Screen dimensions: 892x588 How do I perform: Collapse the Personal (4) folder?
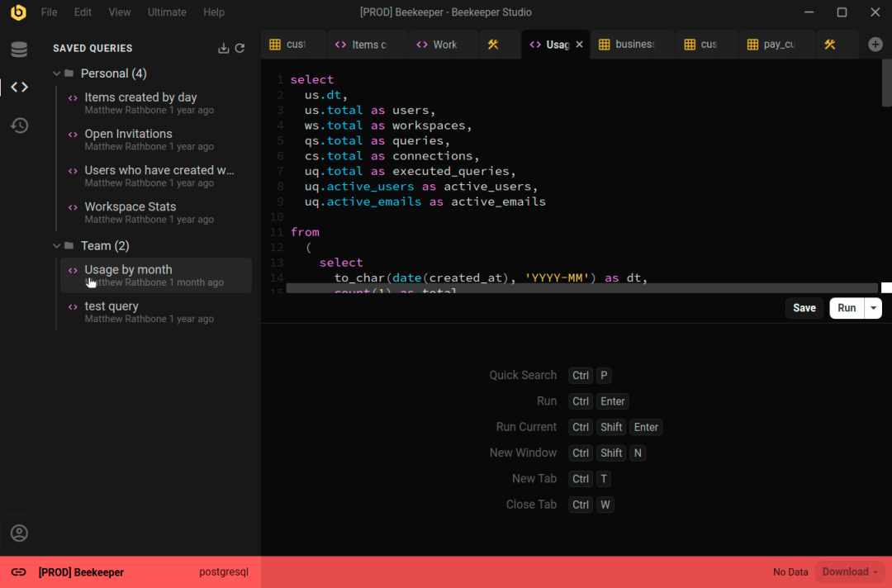pyautogui.click(x=57, y=73)
